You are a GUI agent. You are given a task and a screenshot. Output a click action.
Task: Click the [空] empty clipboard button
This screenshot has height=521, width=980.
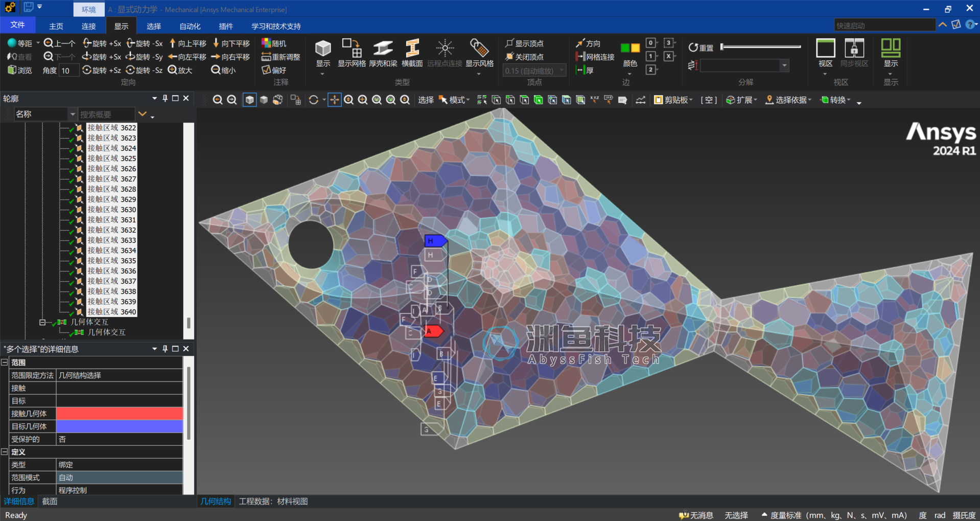point(709,100)
